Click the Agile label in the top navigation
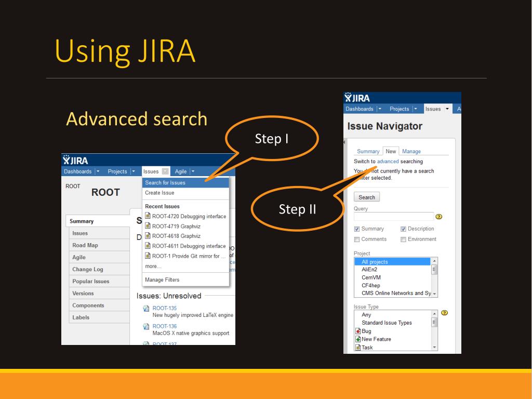Viewport: 532px width, 399px height. click(x=180, y=171)
